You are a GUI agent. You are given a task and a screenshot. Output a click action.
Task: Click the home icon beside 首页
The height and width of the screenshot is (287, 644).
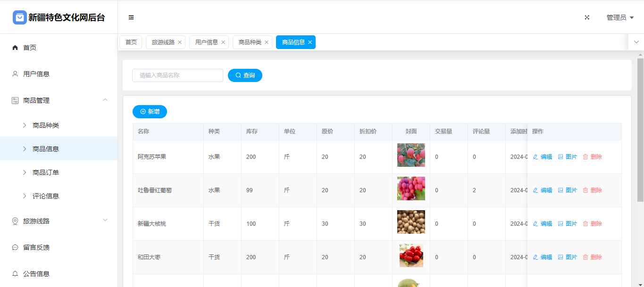click(15, 48)
